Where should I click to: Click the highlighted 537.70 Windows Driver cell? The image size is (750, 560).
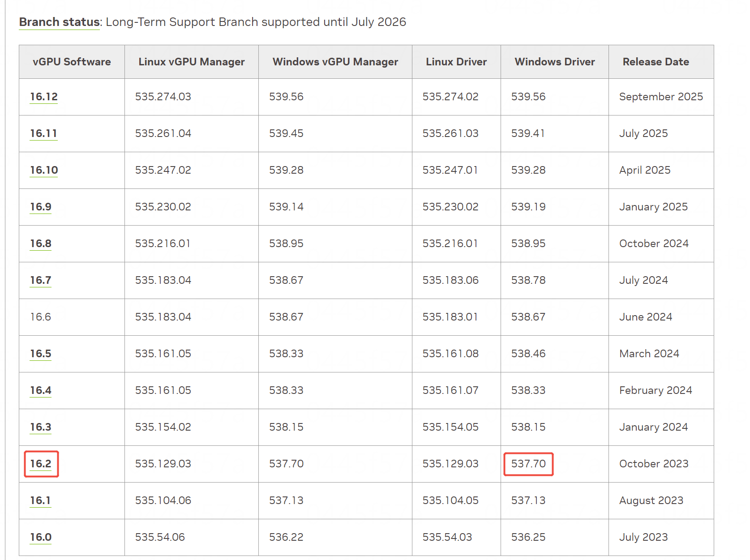point(528,464)
